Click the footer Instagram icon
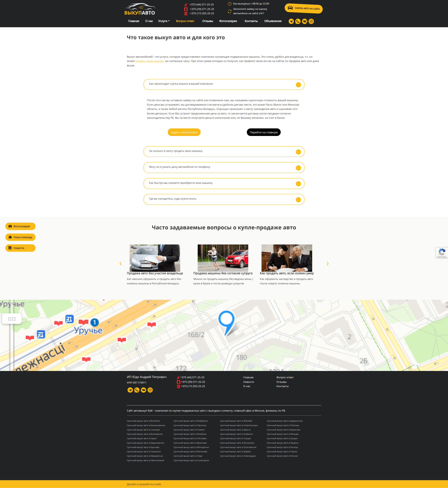Image resolution: width=448 pixels, height=488 pixels. coord(150,390)
